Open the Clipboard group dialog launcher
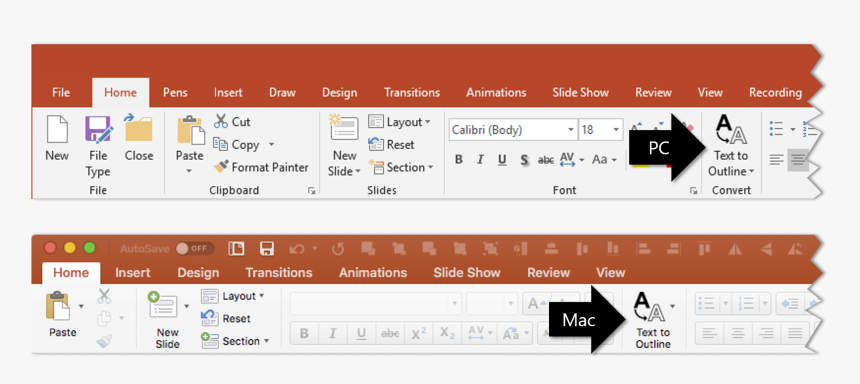 312,190
